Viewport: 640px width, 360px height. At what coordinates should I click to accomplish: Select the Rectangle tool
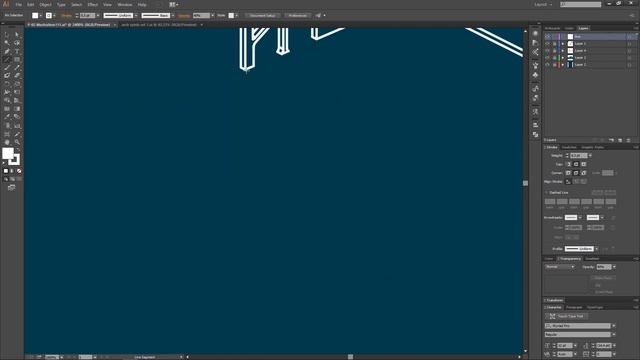[x=17, y=60]
